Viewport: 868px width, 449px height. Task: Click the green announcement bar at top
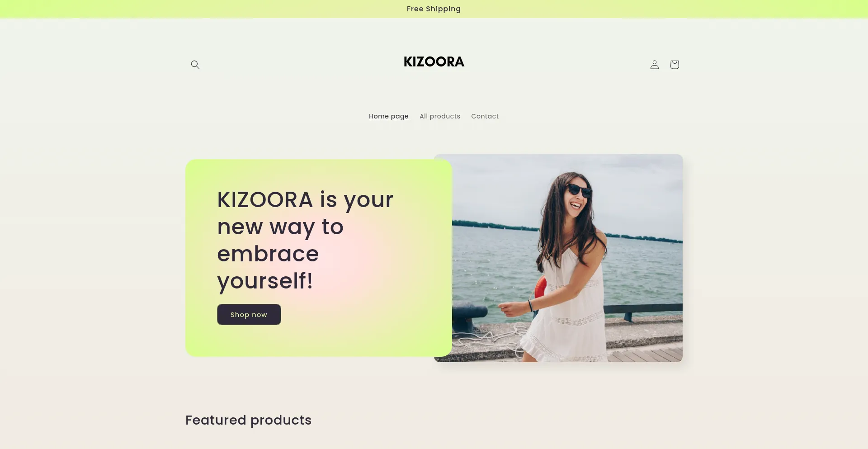[x=434, y=9]
